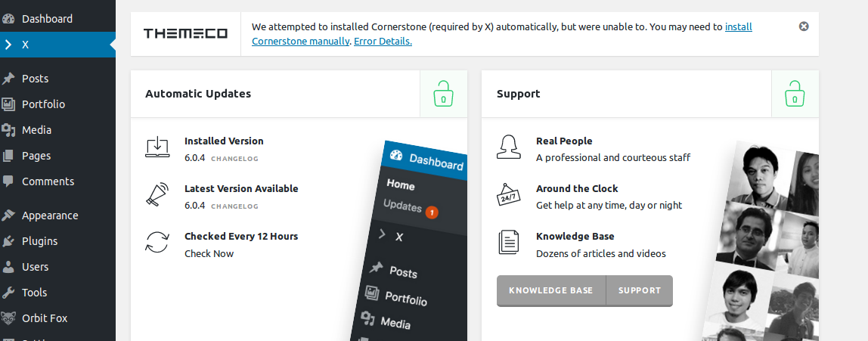Open the Appearance menu
Viewport: 868px width, 341px height.
[50, 215]
